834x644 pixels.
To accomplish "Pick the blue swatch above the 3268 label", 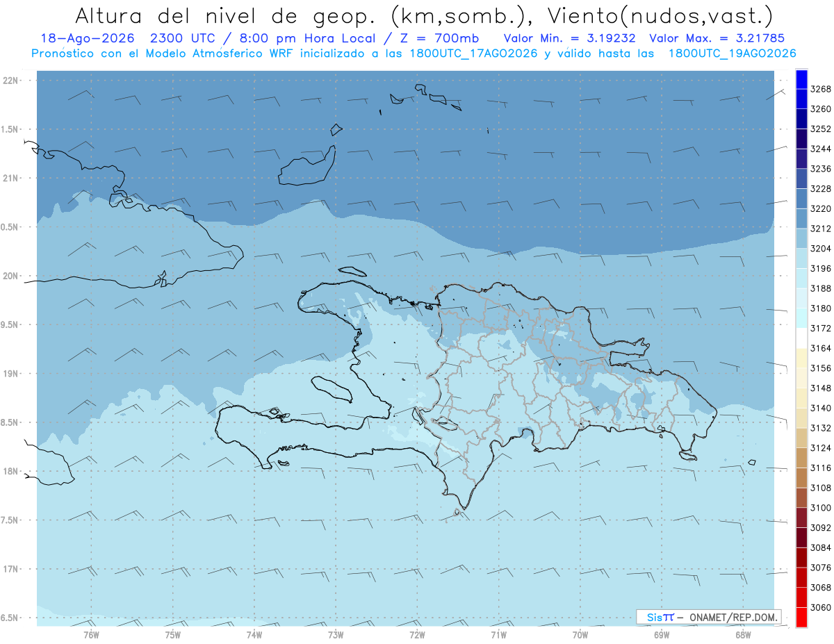I will click(x=801, y=79).
